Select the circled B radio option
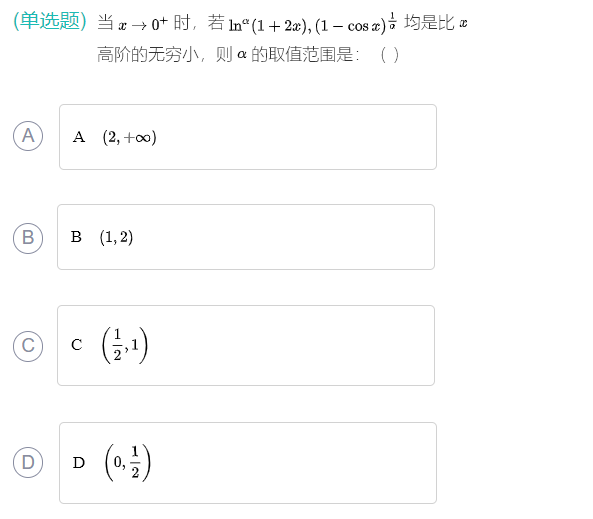This screenshot has width=593, height=519. click(28, 238)
